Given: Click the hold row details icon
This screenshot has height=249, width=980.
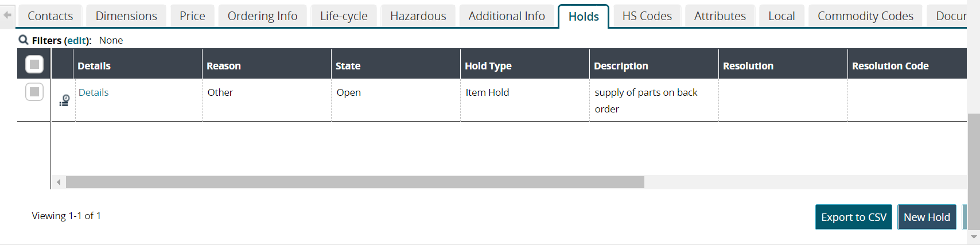Looking at the screenshot, I should click(64, 100).
